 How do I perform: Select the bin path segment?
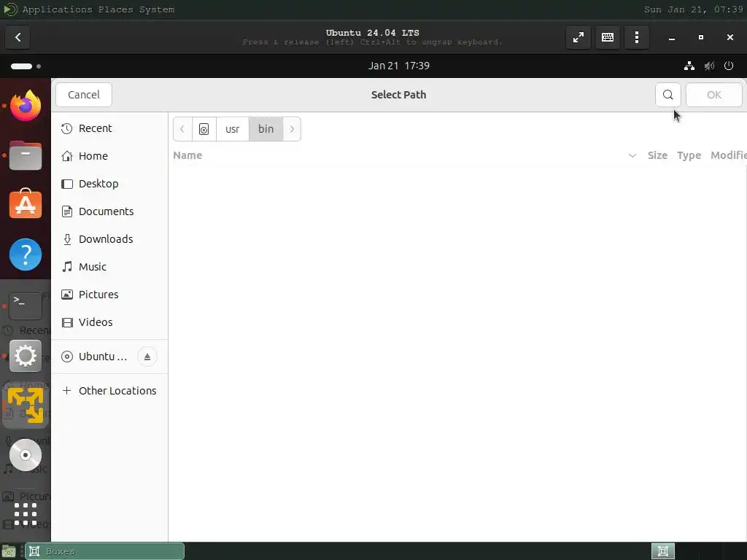pos(266,129)
